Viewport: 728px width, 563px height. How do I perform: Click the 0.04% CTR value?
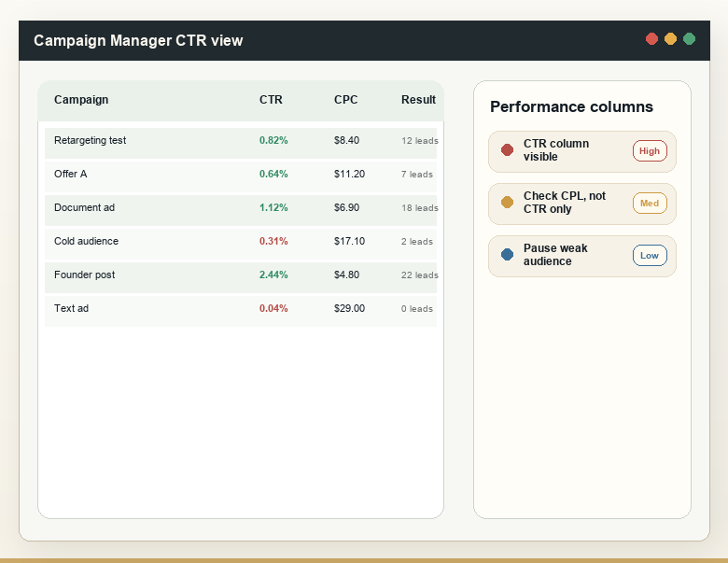273,308
